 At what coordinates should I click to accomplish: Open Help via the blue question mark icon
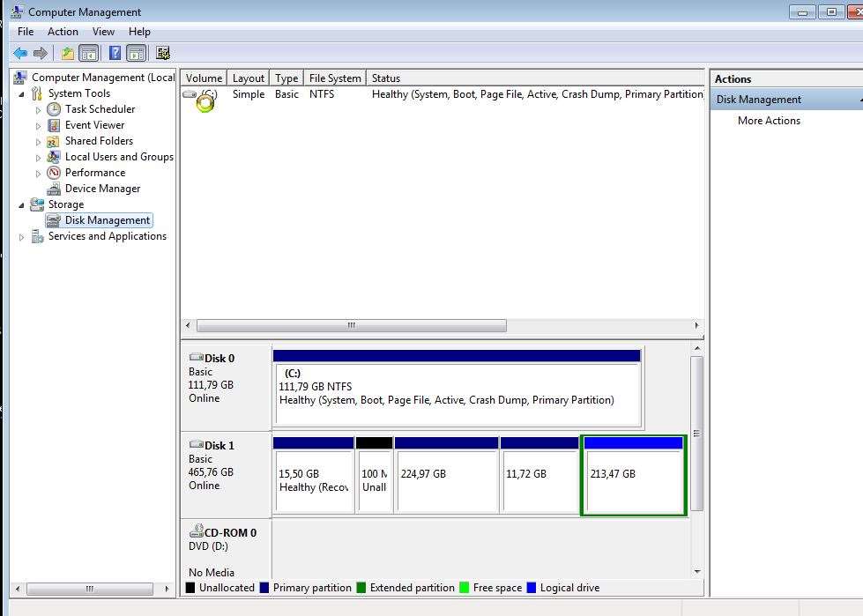(115, 53)
